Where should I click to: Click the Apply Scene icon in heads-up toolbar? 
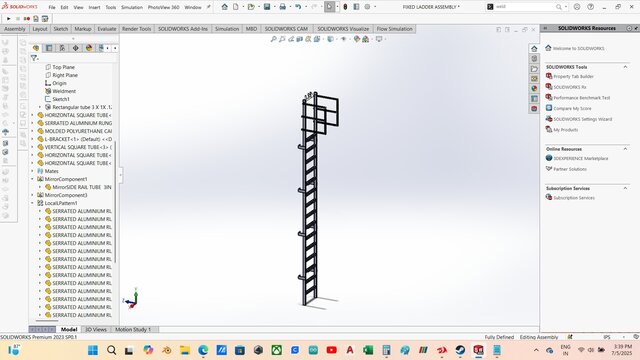[x=366, y=39]
